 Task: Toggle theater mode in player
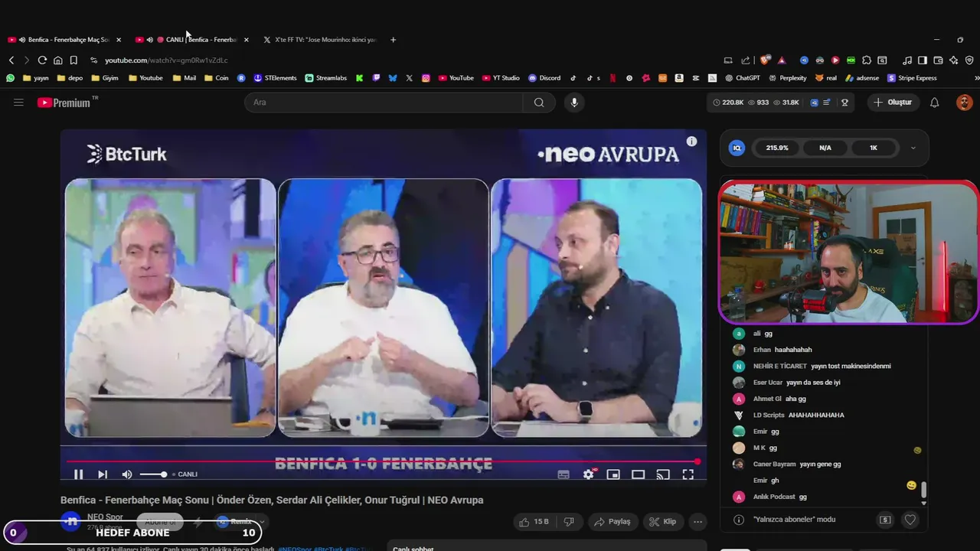[638, 474]
